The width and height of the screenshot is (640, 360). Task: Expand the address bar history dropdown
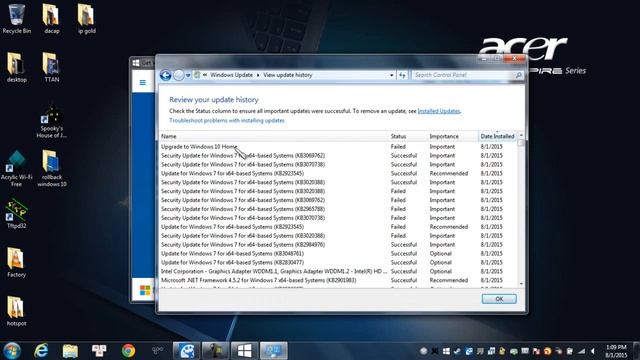point(391,75)
